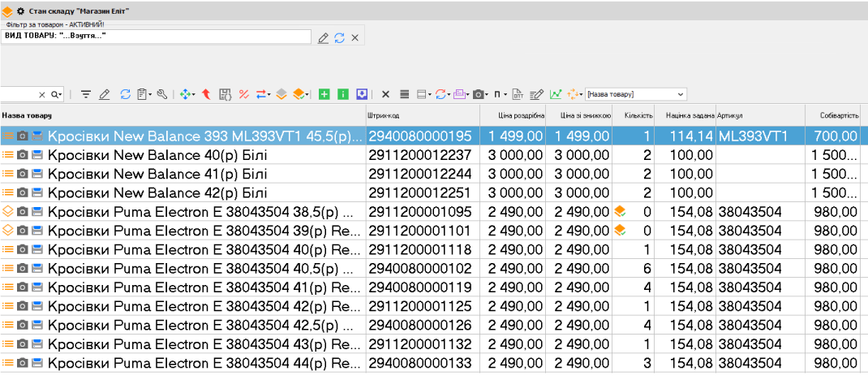Click the green plus add button
The image size is (868, 380).
(324, 95)
